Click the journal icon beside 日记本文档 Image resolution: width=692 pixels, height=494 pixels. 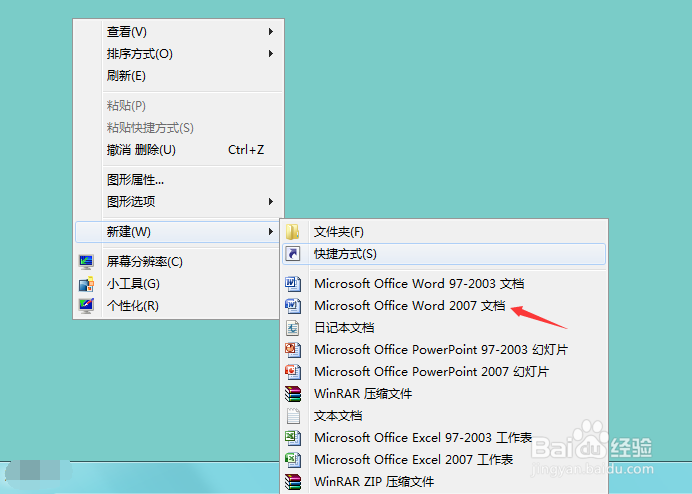pos(293,328)
